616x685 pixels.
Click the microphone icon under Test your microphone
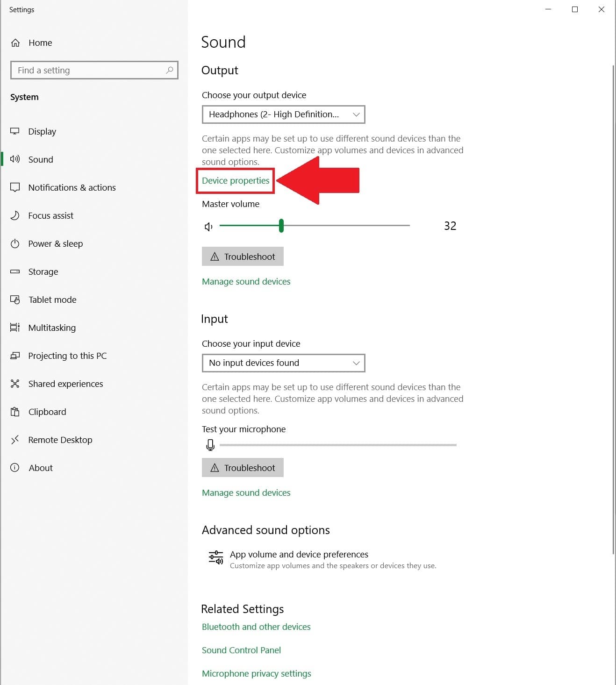[x=210, y=445]
